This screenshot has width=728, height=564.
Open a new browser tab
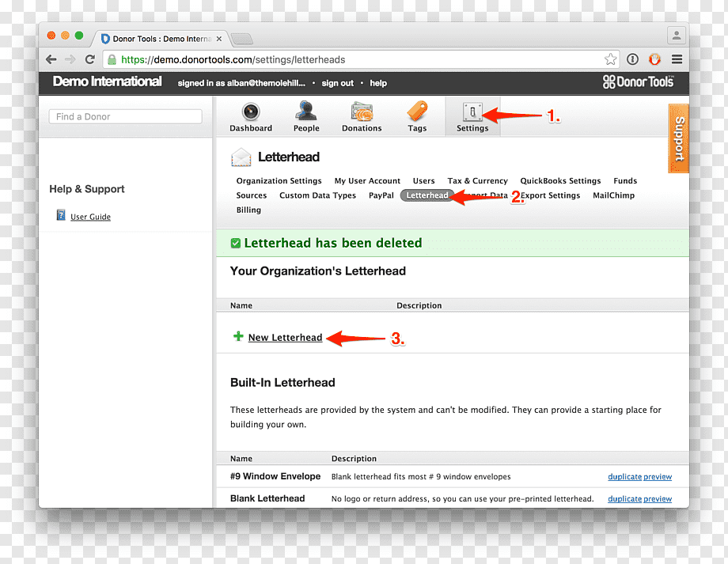(242, 39)
